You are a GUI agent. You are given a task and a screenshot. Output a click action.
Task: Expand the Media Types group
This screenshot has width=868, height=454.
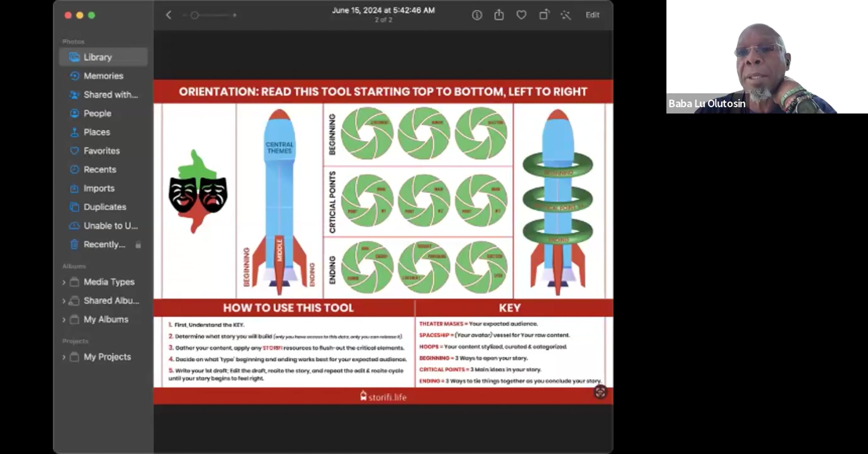point(64,282)
